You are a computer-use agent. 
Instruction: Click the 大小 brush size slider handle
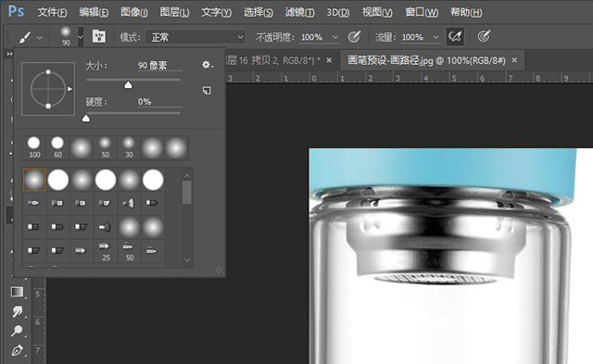tap(128, 85)
